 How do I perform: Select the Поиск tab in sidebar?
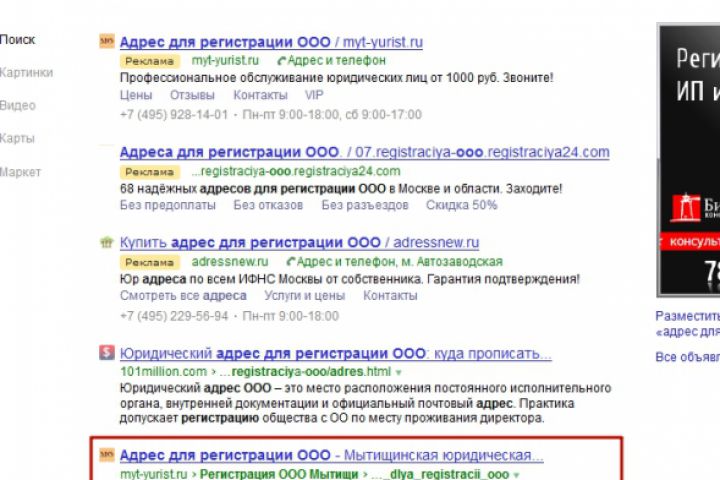[x=17, y=40]
